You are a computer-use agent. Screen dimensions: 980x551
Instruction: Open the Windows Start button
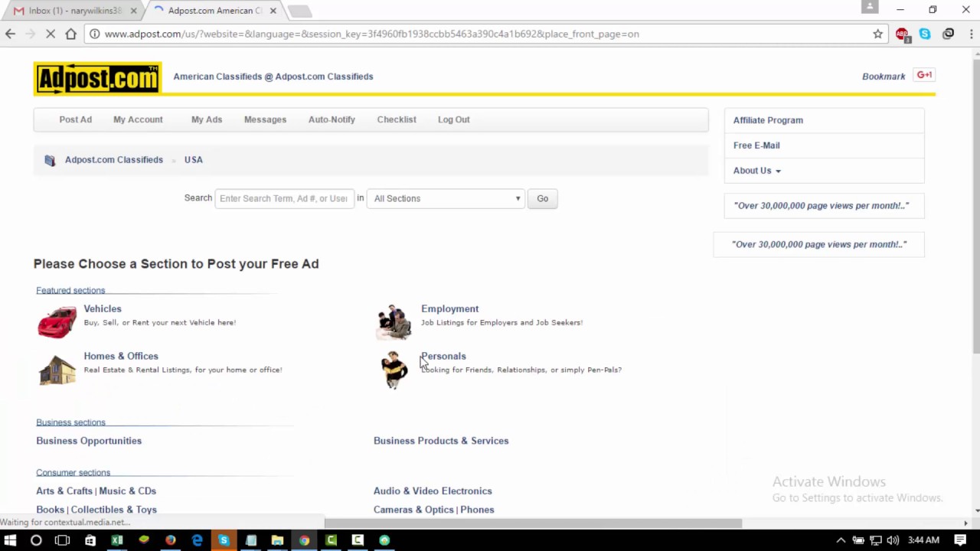click(10, 540)
